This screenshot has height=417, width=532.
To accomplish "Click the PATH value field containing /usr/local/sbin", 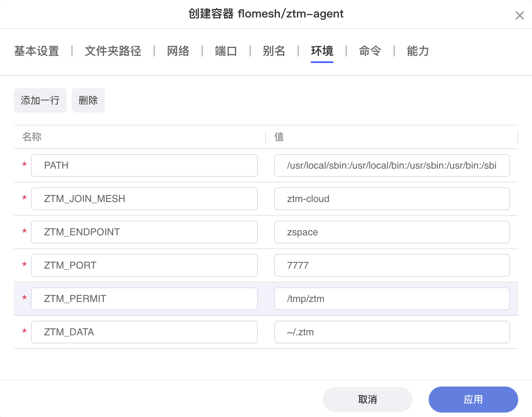I will [392, 165].
